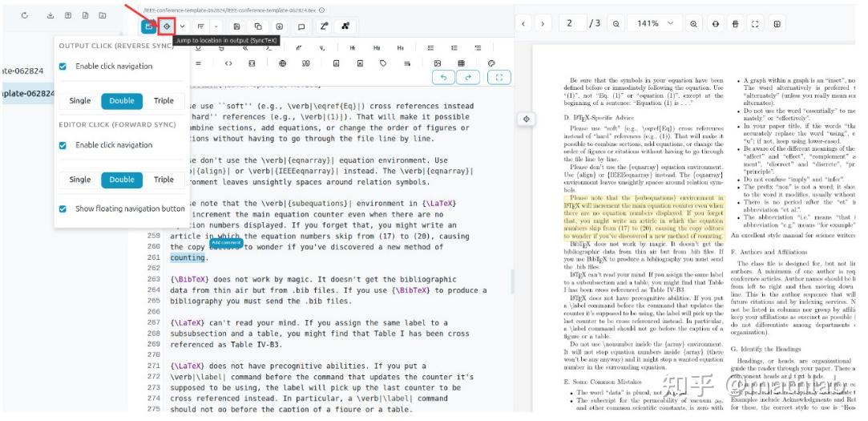Click the upload icon in file sidebar

coord(68,15)
